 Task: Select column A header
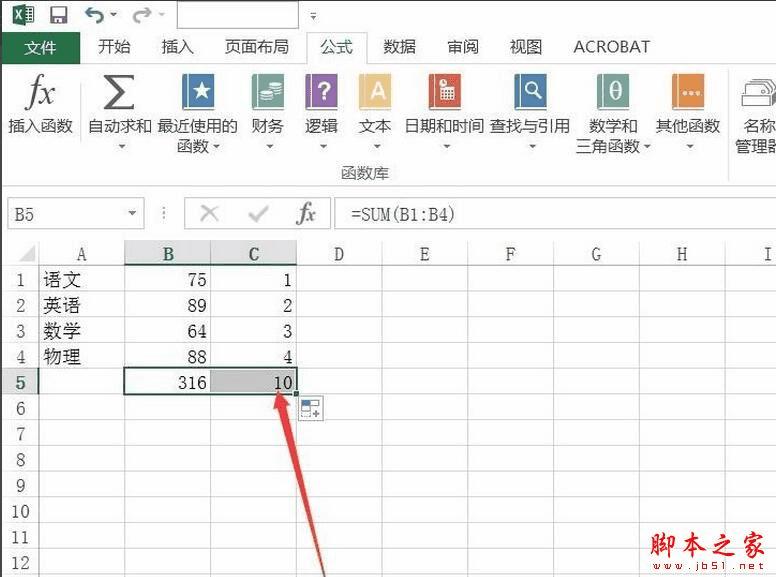click(82, 254)
